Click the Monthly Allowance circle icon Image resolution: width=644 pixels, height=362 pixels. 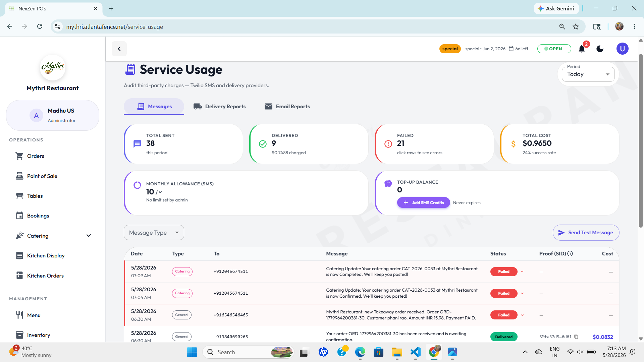pos(137,185)
